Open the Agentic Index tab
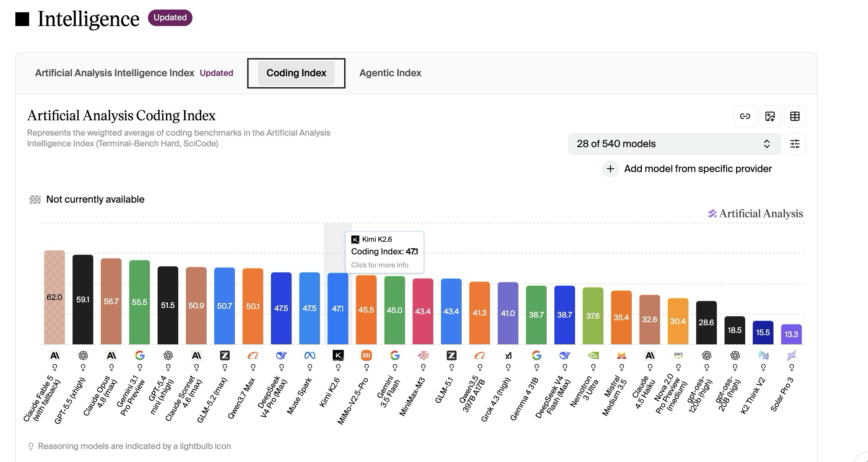This screenshot has height=462, width=868. tap(390, 73)
